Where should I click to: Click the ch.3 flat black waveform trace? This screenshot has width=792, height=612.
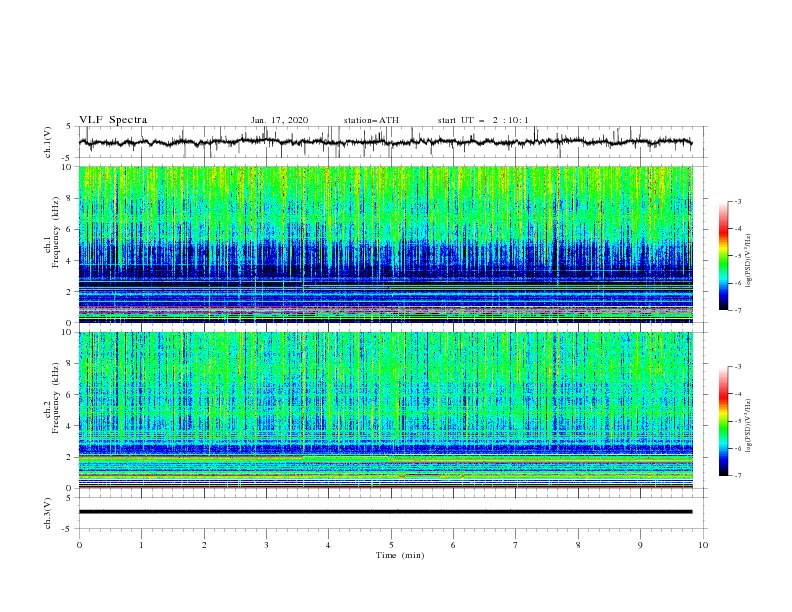[x=386, y=512]
